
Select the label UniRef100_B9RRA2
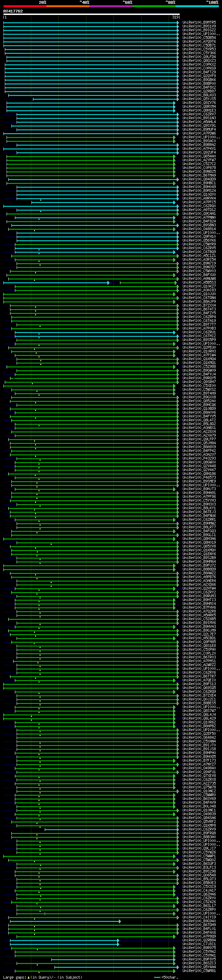[199, 145]
